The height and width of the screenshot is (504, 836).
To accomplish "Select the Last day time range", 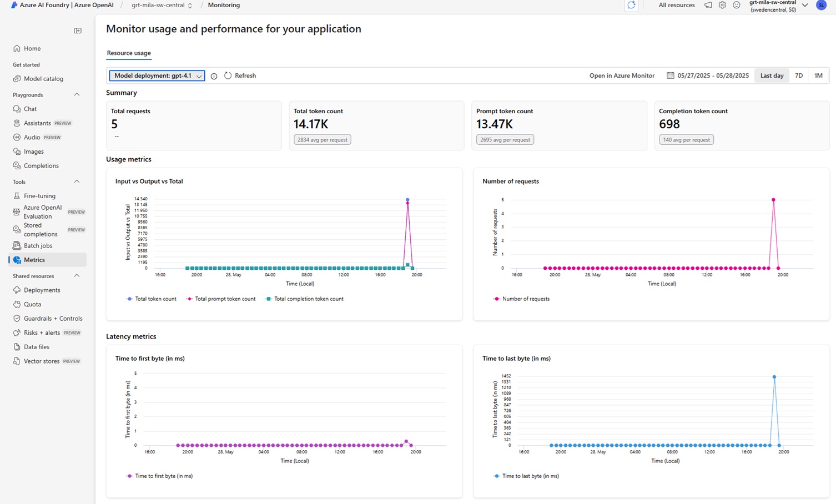I will [772, 75].
